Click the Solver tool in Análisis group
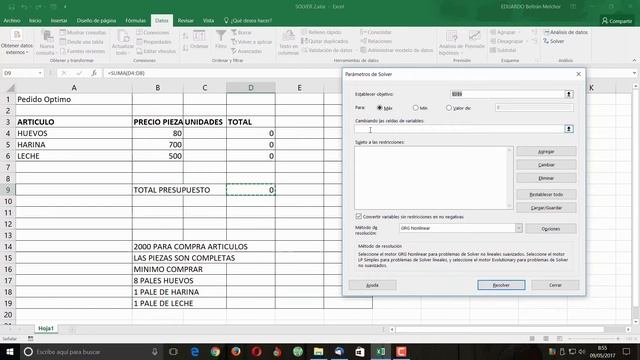640x360 pixels. click(x=554, y=41)
